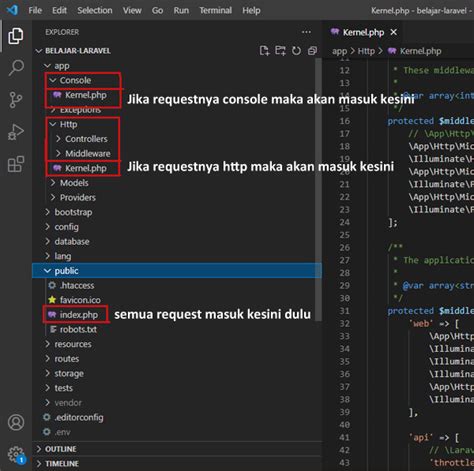The height and width of the screenshot is (471, 474).
Task: Expand the Models folder
Action: click(x=177, y=183)
